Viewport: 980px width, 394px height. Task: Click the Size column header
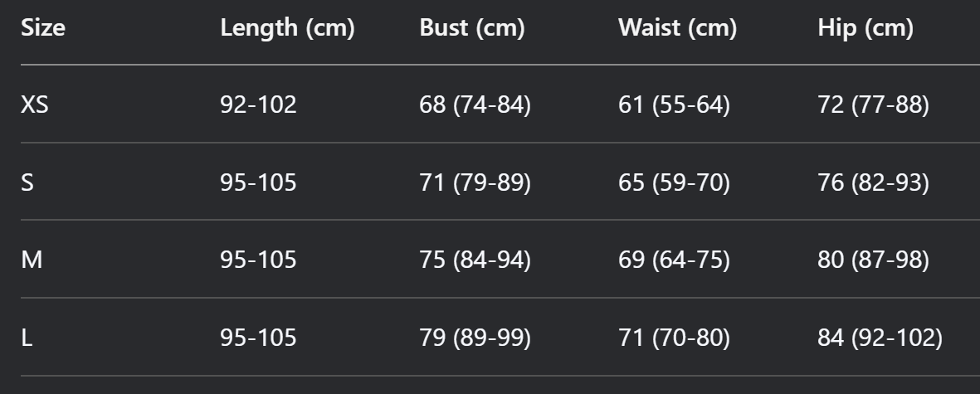[x=43, y=27]
